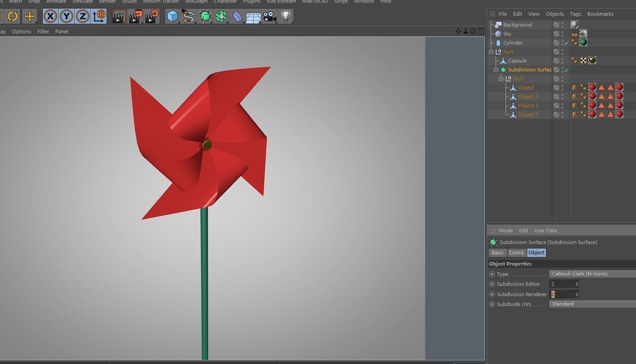636x364 pixels.
Task: Switch to the Coord. tab
Action: pyautogui.click(x=517, y=253)
